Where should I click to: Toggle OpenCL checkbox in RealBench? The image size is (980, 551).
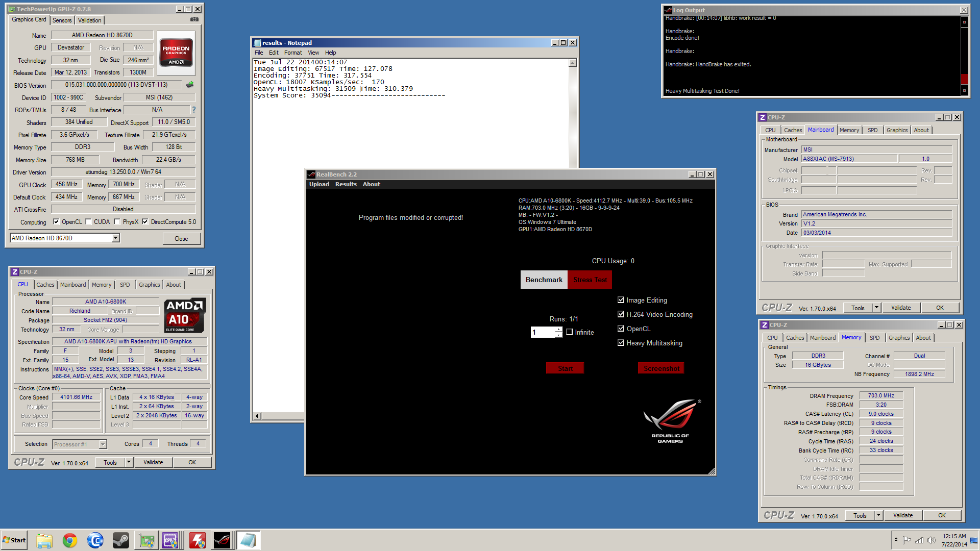621,329
